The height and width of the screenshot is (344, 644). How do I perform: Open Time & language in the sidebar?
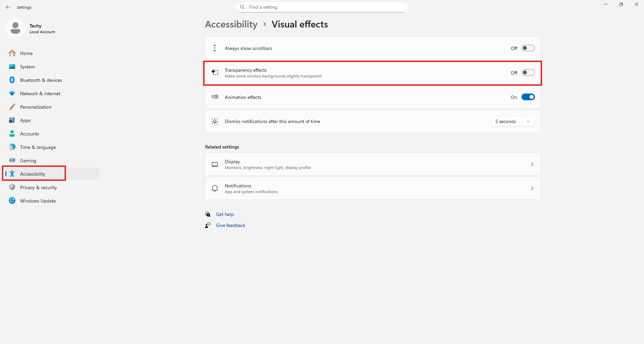tap(38, 147)
